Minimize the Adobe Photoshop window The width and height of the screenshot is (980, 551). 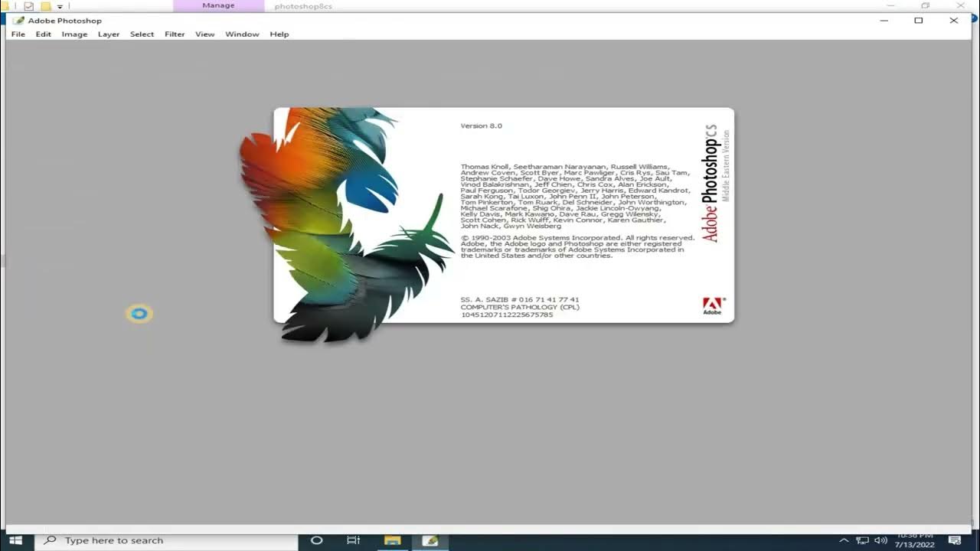[x=884, y=21]
